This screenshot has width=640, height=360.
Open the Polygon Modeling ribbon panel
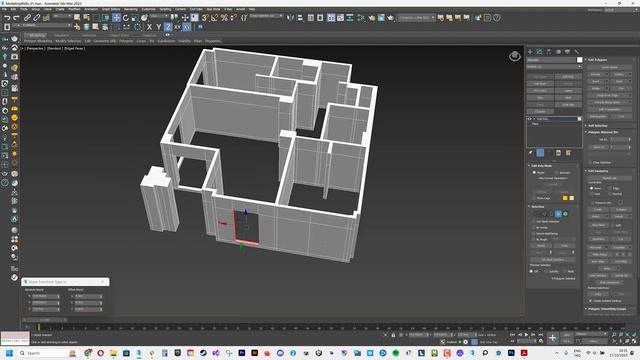point(38,41)
